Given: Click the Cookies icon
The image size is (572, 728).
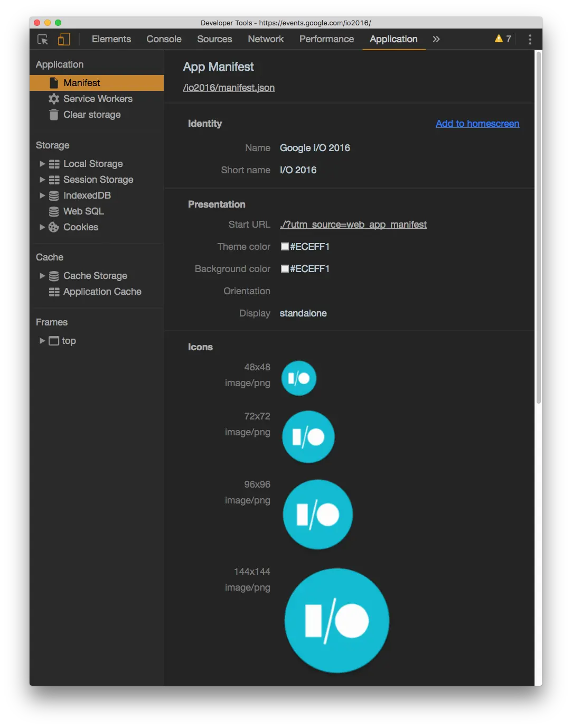Looking at the screenshot, I should click(54, 227).
